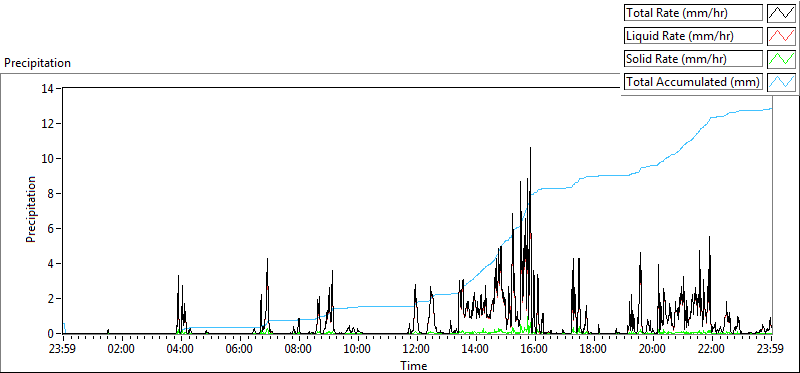
Task: Click the vertical Precipitation y-axis label
Action: [31, 209]
